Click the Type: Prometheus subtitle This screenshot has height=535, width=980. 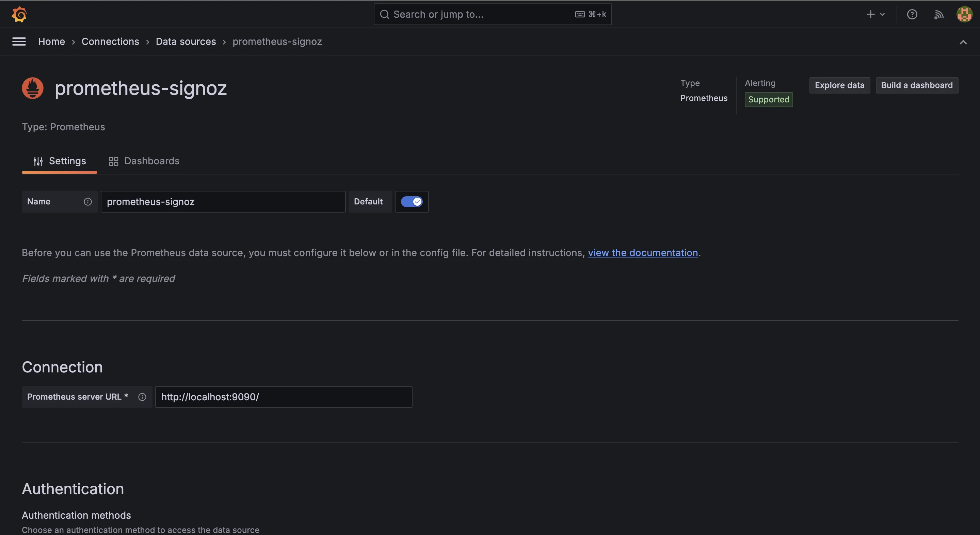[x=63, y=127]
